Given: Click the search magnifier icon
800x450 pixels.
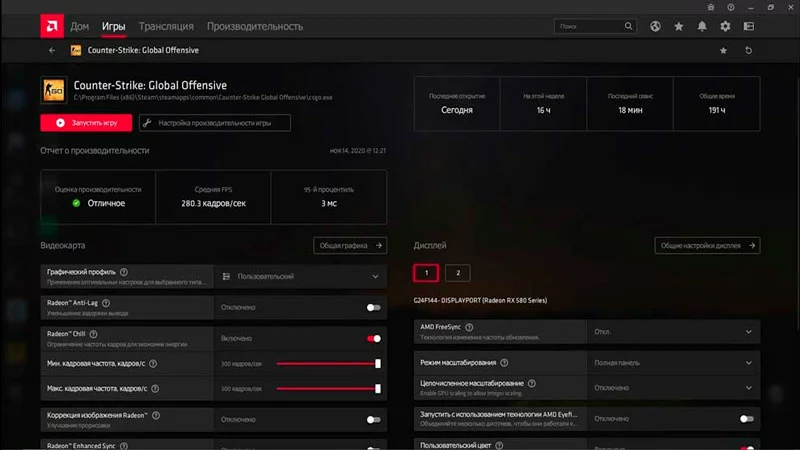Looking at the screenshot, I should tap(628, 26).
